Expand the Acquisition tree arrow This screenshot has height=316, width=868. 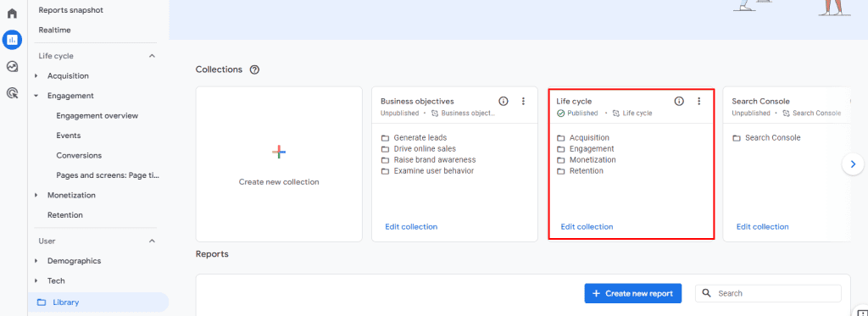click(36, 75)
